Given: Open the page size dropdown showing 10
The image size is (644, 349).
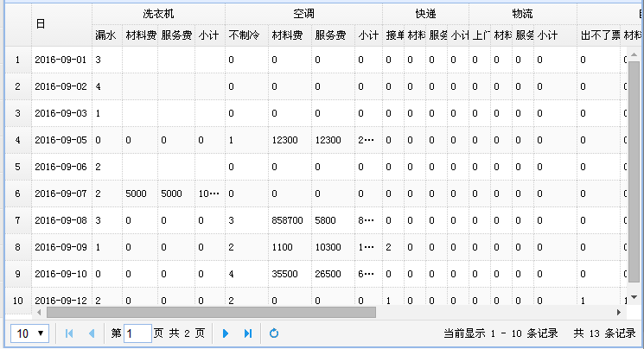Looking at the screenshot, I should click(x=29, y=333).
